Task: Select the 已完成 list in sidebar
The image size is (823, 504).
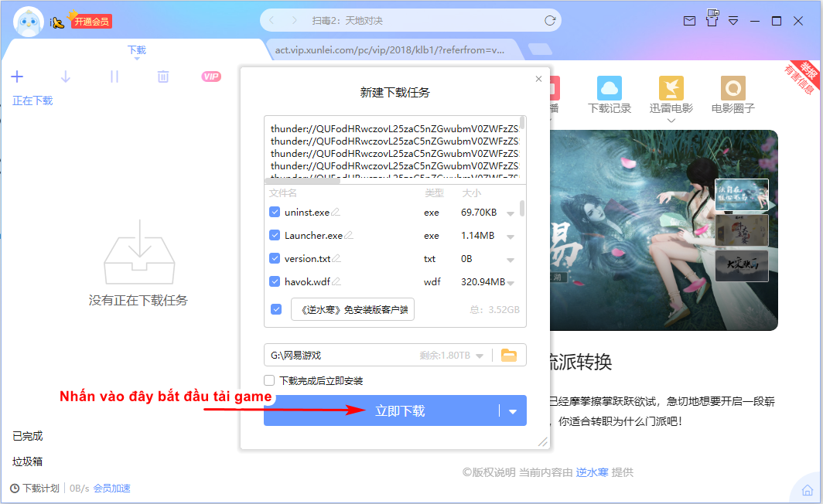Action: coord(27,436)
